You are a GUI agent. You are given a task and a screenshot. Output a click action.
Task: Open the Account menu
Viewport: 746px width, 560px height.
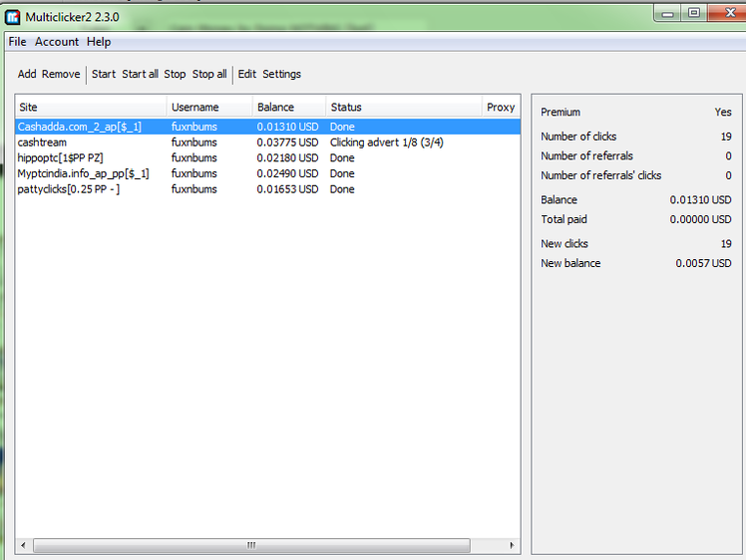57,42
